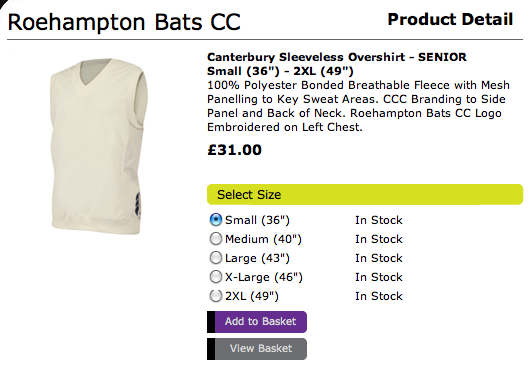Click the £31.00 price text
Image resolution: width=530 pixels, height=374 pixels.
coord(235,150)
